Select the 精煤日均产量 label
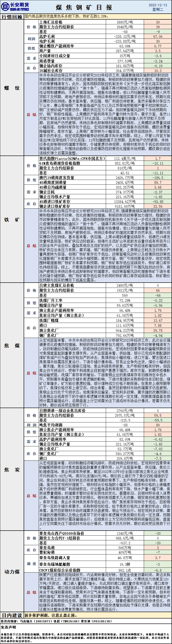 [51, 305]
